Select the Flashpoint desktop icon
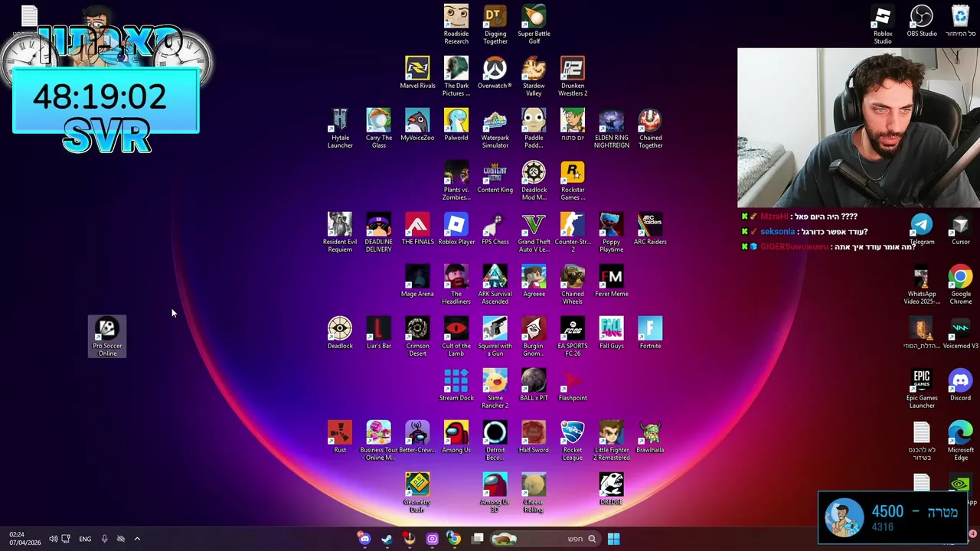980x551 pixels. click(573, 385)
